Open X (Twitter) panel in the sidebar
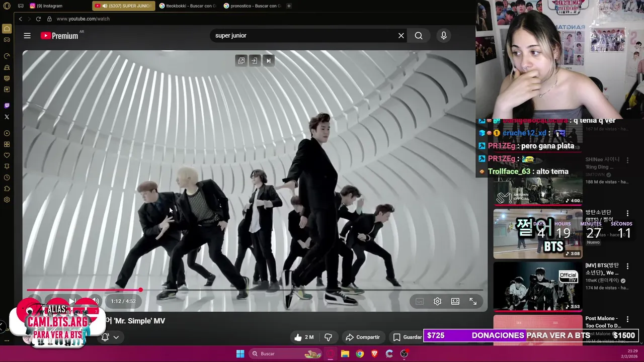The height and width of the screenshot is (362, 644). [x=7, y=117]
